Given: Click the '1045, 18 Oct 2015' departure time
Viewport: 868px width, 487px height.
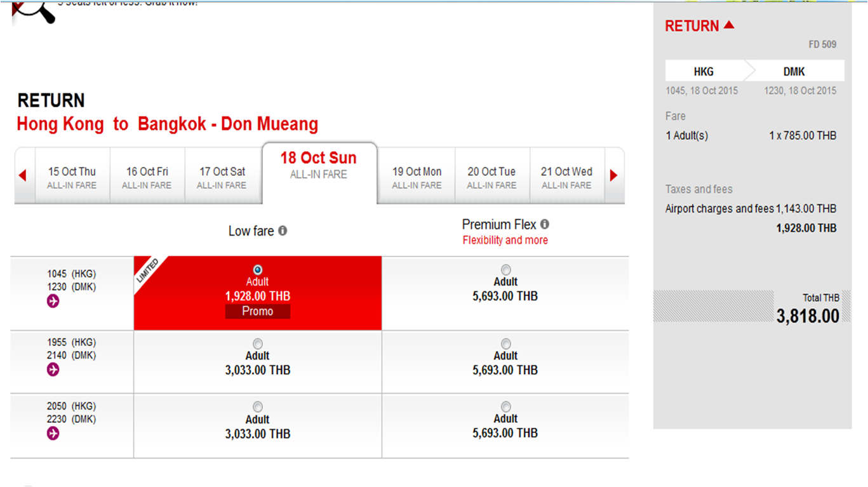Looking at the screenshot, I should pyautogui.click(x=702, y=91).
